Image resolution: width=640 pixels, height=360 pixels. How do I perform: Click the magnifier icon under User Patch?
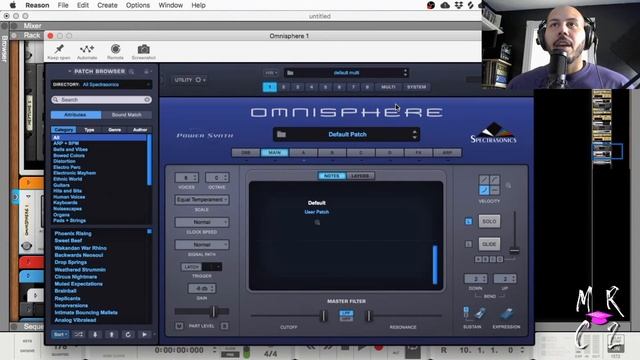(317, 222)
